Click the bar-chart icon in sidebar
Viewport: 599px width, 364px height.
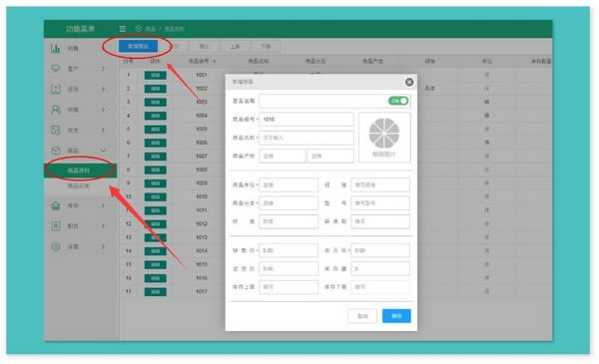(56, 48)
